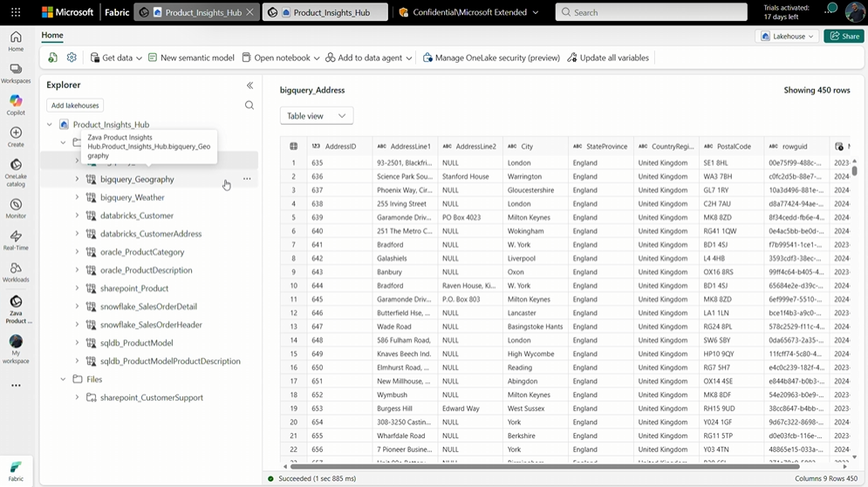Open more options for bigquery_Geography
The image size is (868, 487).
click(x=247, y=179)
